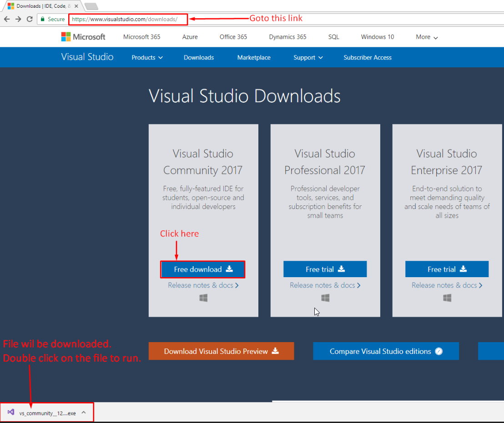Open the Windows 10 menu item
Image resolution: width=504 pixels, height=423 pixels.
pos(378,37)
